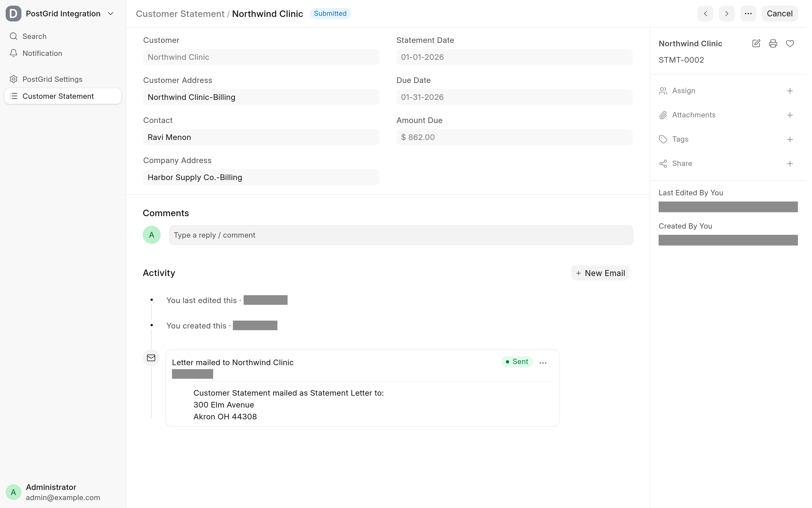The width and height of the screenshot is (812, 508).
Task: Click the mail envelope icon in the activity timeline
Action: pyautogui.click(x=151, y=358)
